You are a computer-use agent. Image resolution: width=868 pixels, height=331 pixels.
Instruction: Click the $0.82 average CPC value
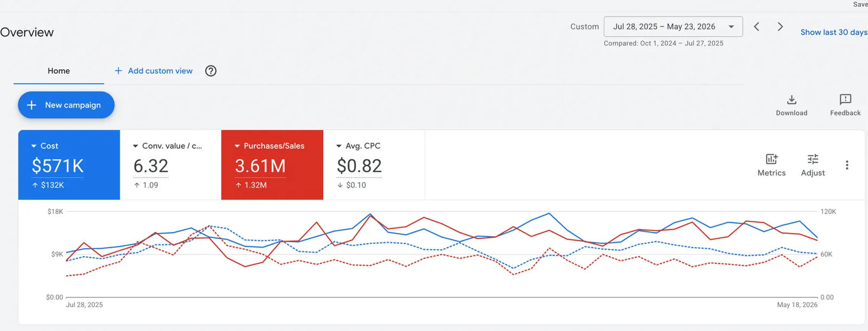pyautogui.click(x=359, y=166)
